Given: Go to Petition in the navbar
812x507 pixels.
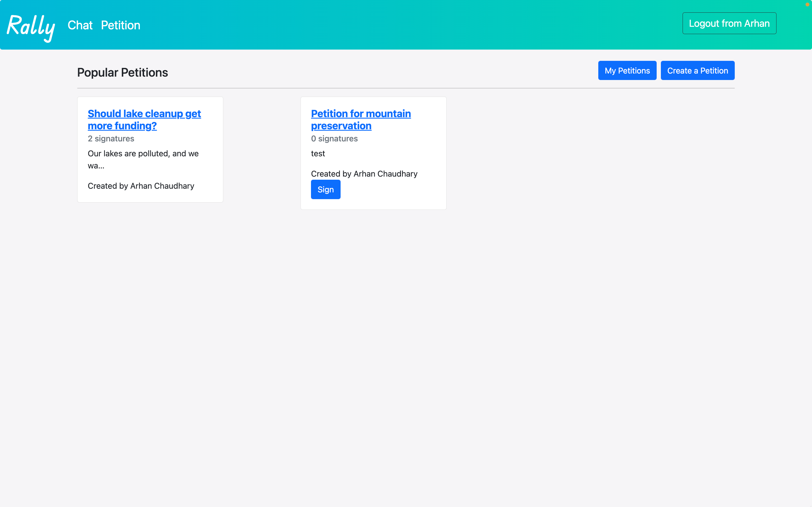Looking at the screenshot, I should 120,25.
